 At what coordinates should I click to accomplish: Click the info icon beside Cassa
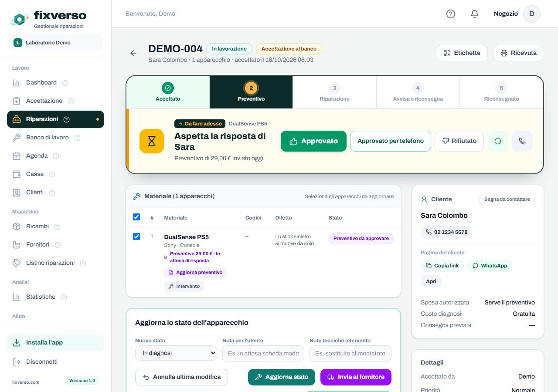pos(52,174)
